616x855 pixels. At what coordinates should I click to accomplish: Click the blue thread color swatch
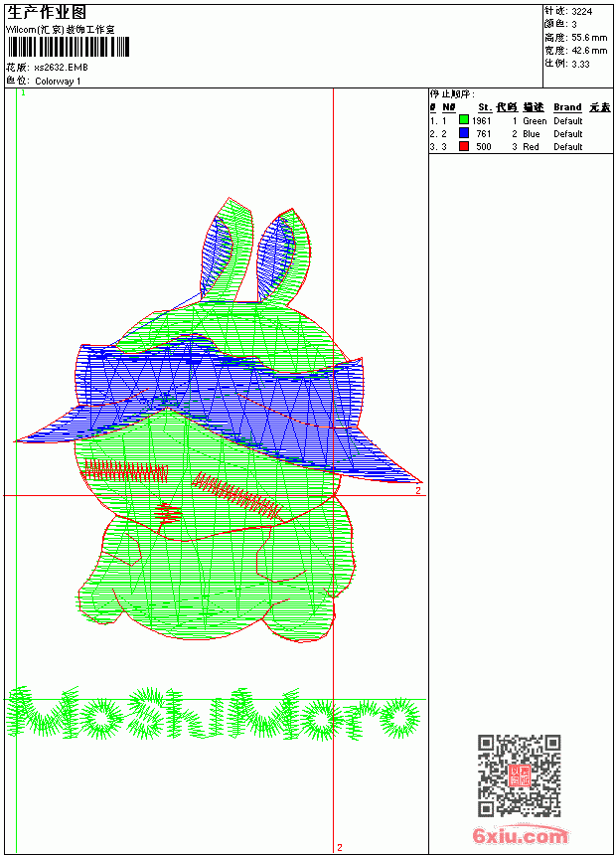464,133
